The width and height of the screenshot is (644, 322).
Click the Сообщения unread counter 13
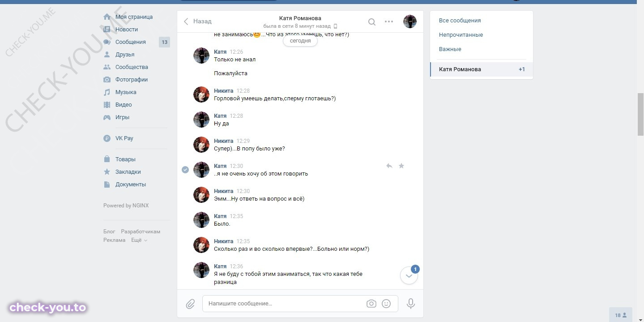[164, 42]
